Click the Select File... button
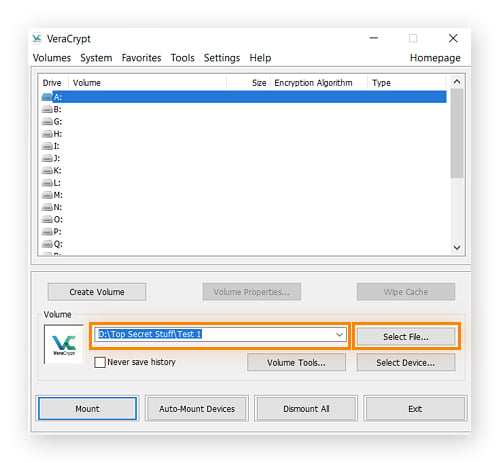Screen dimensions: 499x463 (x=406, y=337)
